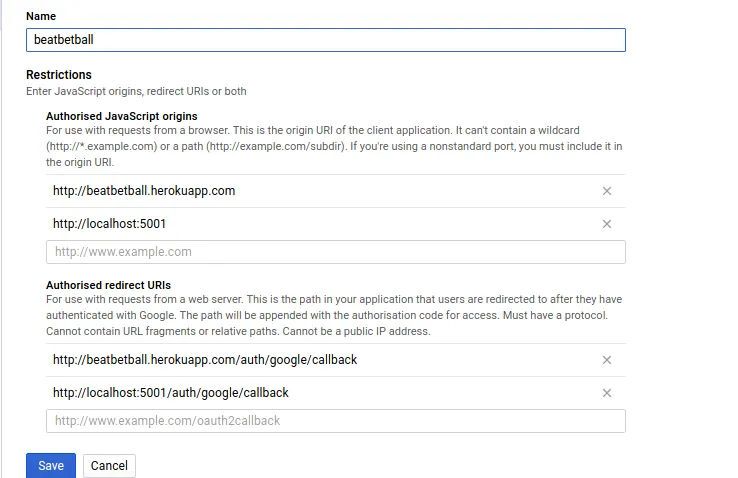Click the Authorised JavaScript origins heading
The image size is (738, 478).
(x=121, y=117)
